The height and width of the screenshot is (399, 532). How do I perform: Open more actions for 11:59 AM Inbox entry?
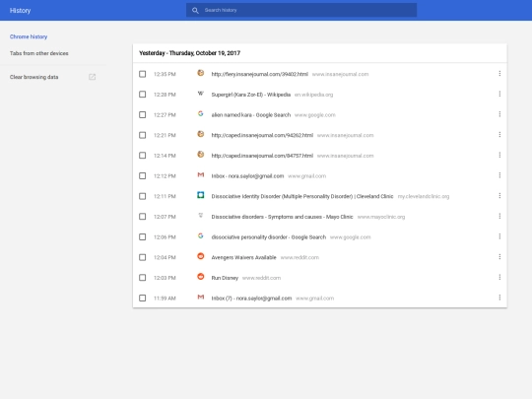coord(499,298)
